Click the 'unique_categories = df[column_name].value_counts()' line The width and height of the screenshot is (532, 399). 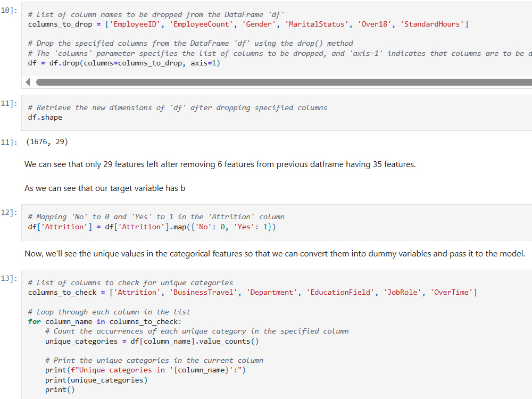(x=152, y=342)
